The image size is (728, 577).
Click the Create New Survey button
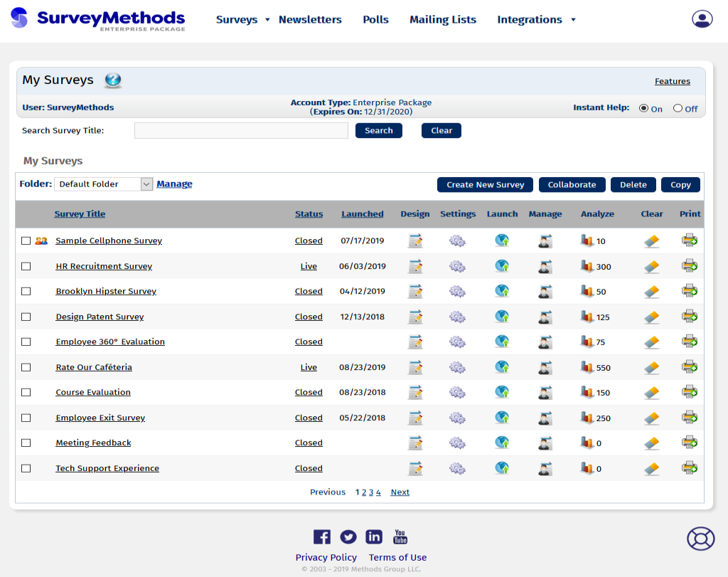click(485, 184)
